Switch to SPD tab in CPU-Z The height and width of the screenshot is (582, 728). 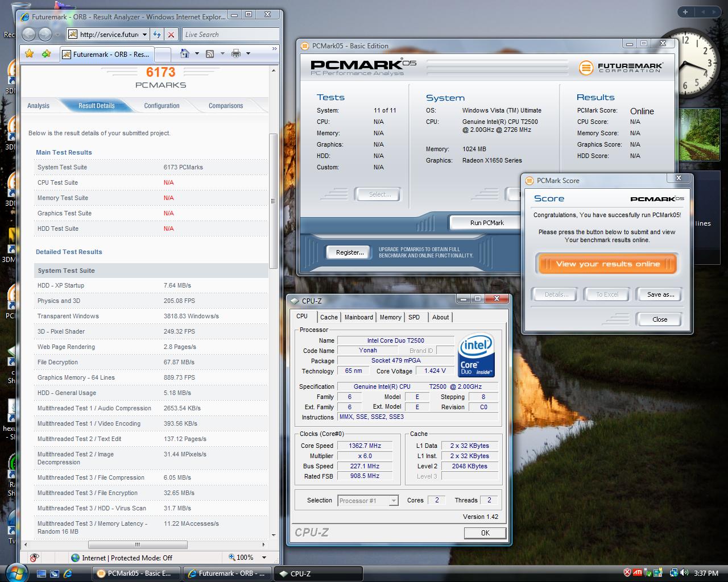coord(414,317)
